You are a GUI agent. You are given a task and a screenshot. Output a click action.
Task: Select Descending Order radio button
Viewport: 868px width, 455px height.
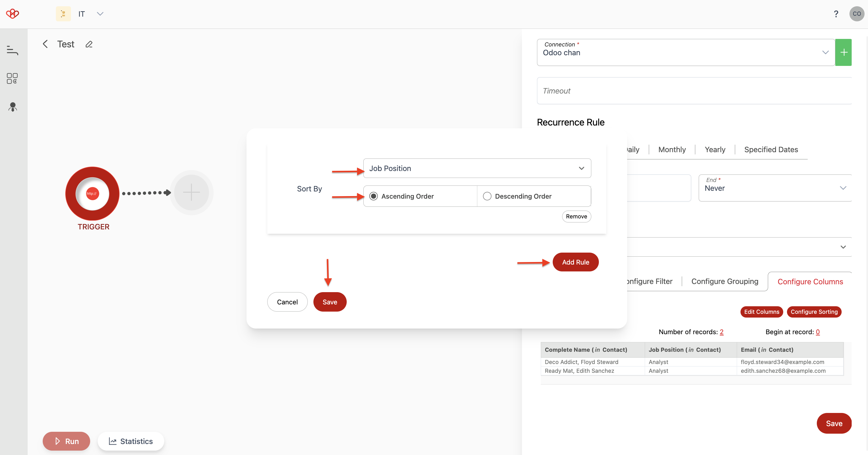487,196
